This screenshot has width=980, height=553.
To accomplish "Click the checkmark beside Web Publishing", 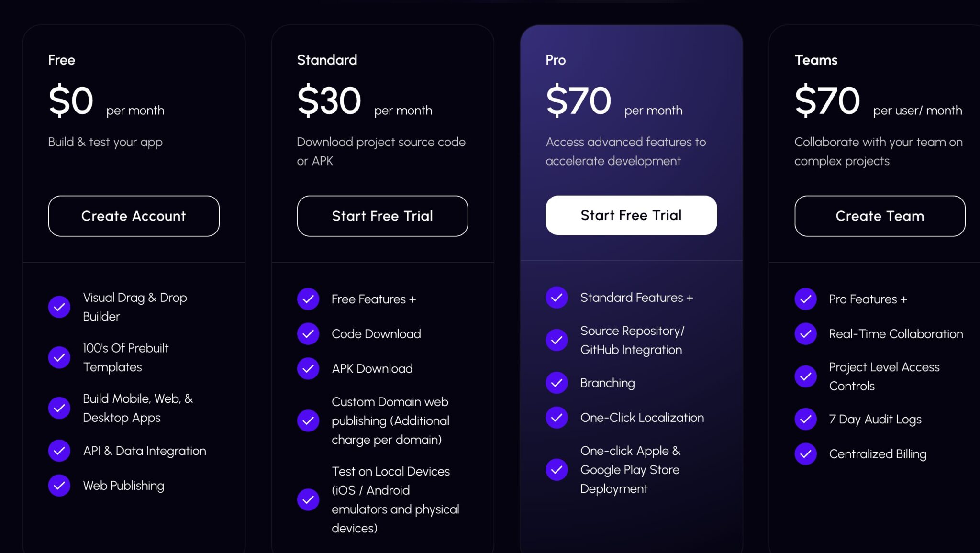I will click(59, 485).
